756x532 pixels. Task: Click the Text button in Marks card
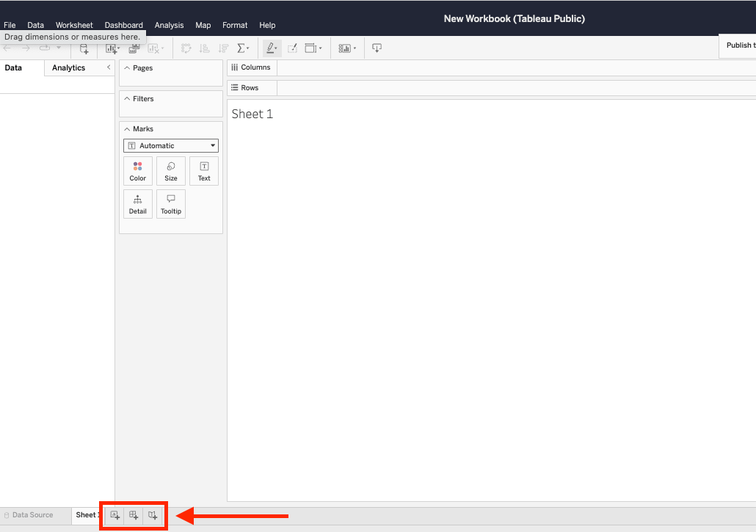tap(204, 171)
